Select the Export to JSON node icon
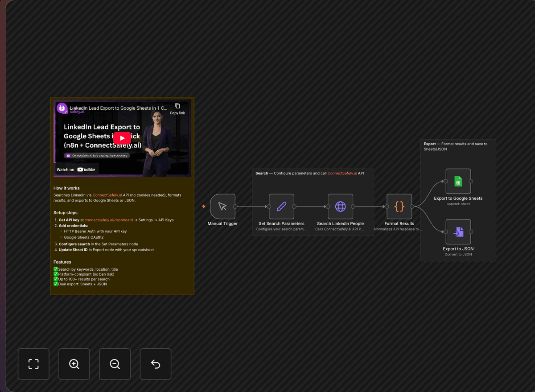Viewport: 535px width, 392px height. click(458, 232)
